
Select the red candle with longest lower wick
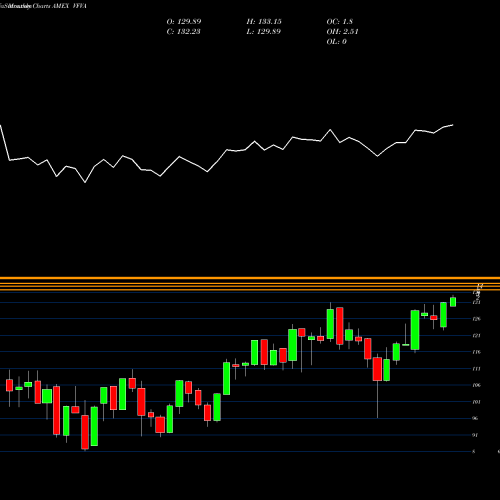pyautogui.click(x=377, y=369)
